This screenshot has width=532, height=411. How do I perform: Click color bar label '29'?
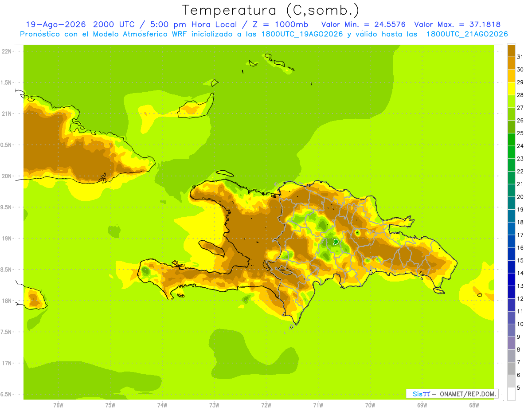(520, 82)
